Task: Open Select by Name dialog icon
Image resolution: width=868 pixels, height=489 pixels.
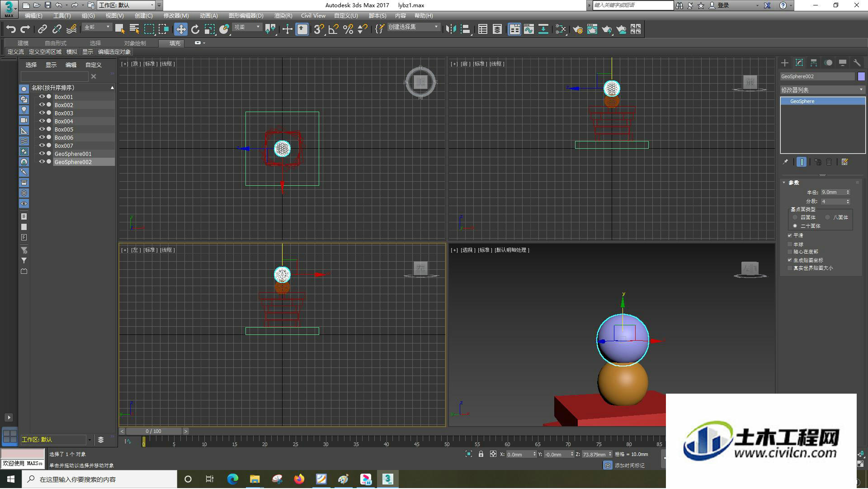Action: click(134, 29)
